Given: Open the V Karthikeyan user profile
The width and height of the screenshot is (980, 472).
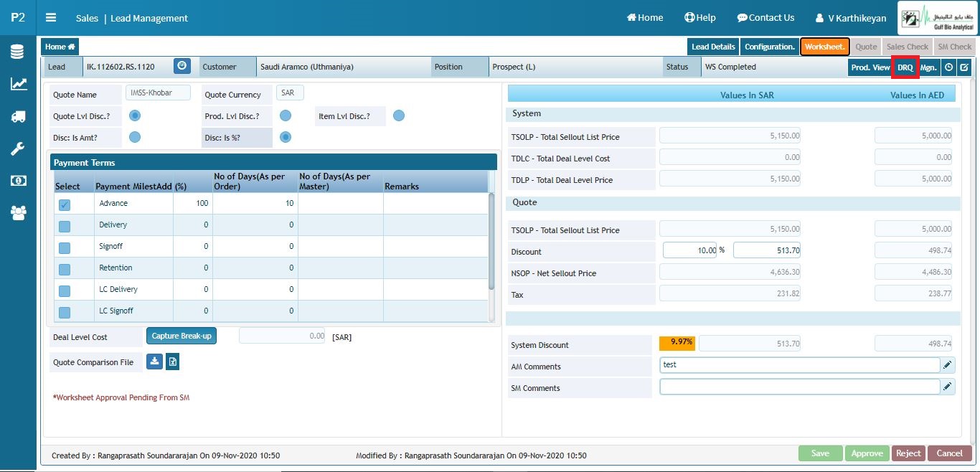Looking at the screenshot, I should (851, 18).
